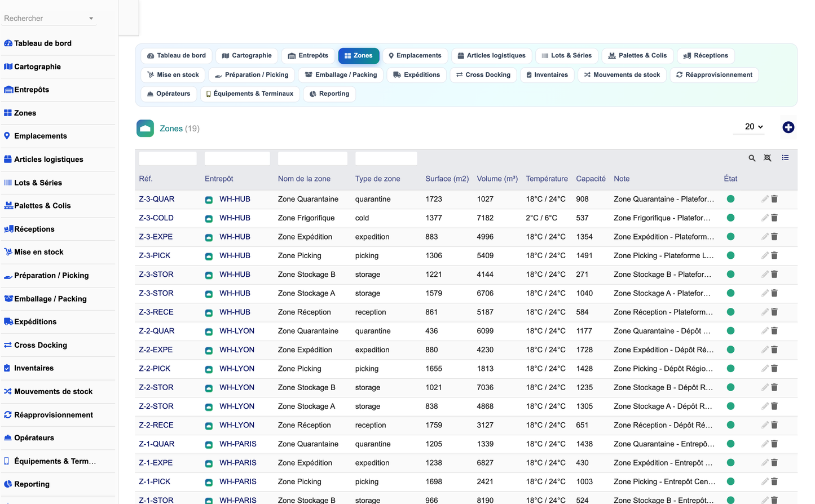The height and width of the screenshot is (504, 815).
Task: Click the edit pencil for Z-3-QUAR row
Action: (x=765, y=199)
